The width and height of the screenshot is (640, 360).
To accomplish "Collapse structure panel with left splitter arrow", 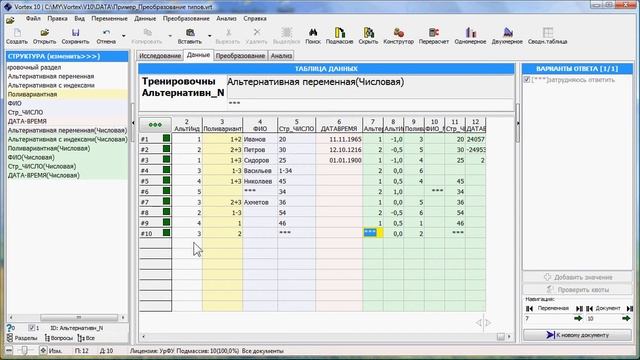I will tap(133, 122).
